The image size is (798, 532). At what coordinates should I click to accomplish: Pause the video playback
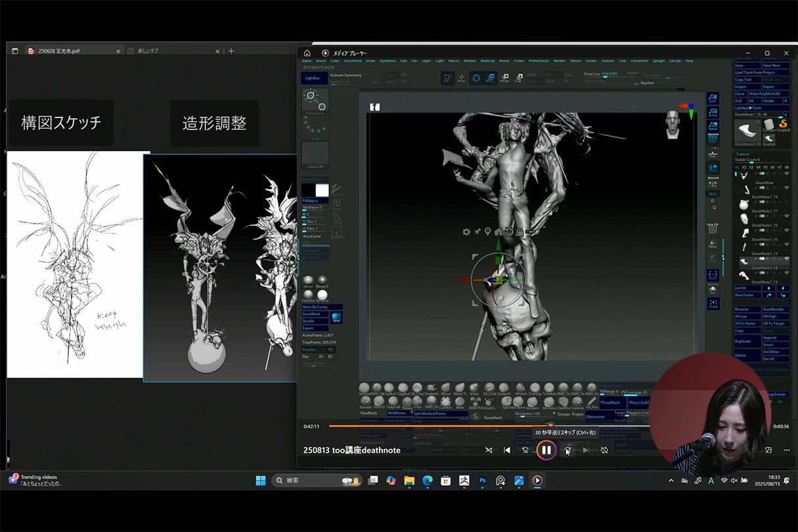click(x=546, y=450)
